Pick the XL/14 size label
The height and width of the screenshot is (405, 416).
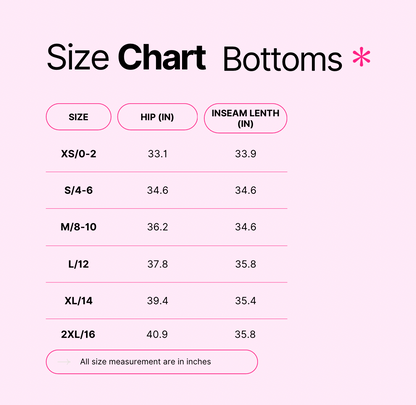78,301
